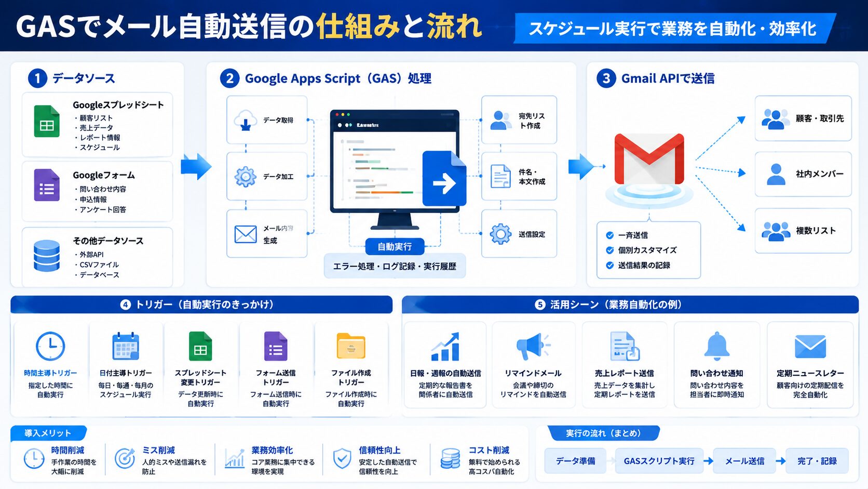Click the 自動実行 button below the monitor
The height and width of the screenshot is (489, 868).
click(395, 247)
